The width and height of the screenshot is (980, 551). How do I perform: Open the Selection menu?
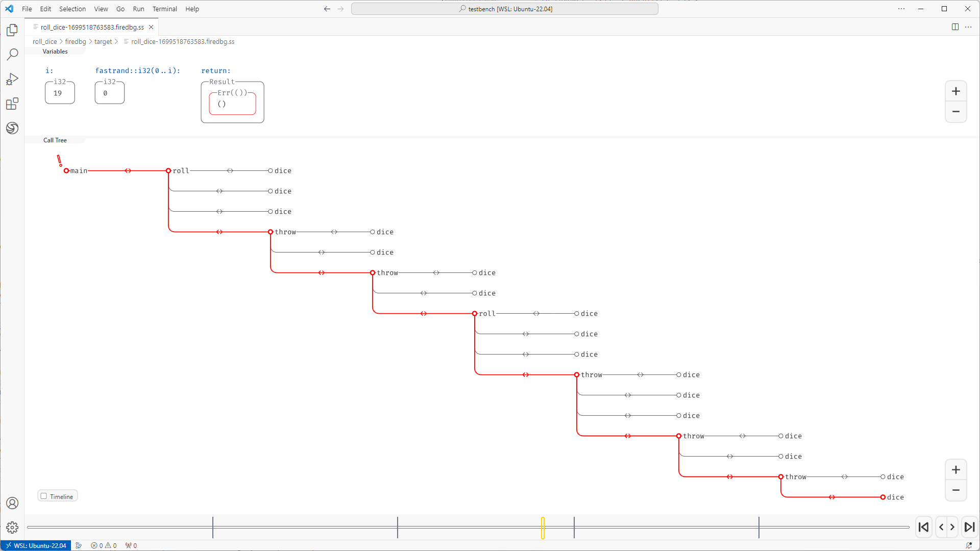(72, 9)
